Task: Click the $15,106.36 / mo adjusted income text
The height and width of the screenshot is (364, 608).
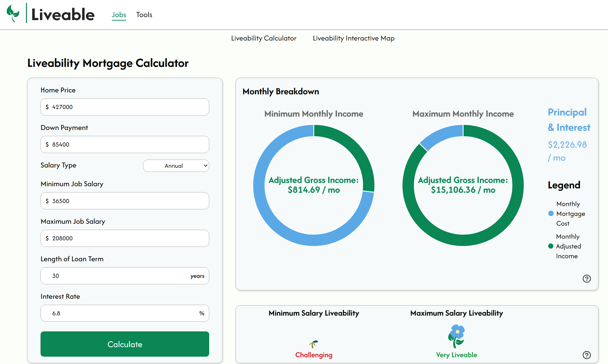Action: [x=463, y=190]
